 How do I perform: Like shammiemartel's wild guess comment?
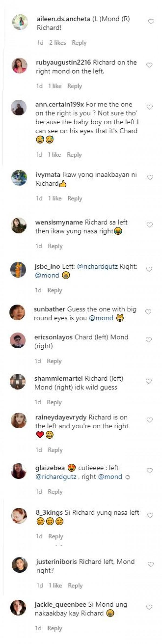[149, 381]
